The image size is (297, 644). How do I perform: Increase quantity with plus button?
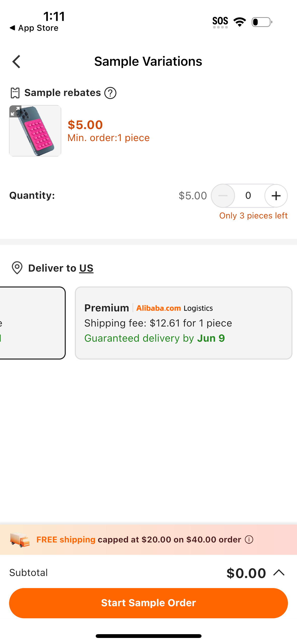point(276,196)
